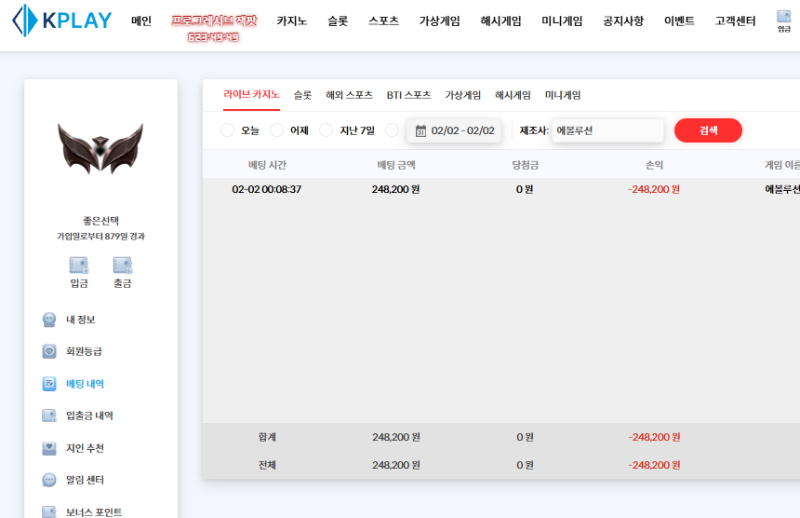Click the 회원등급 badge icon
800x518 pixels.
(49, 351)
